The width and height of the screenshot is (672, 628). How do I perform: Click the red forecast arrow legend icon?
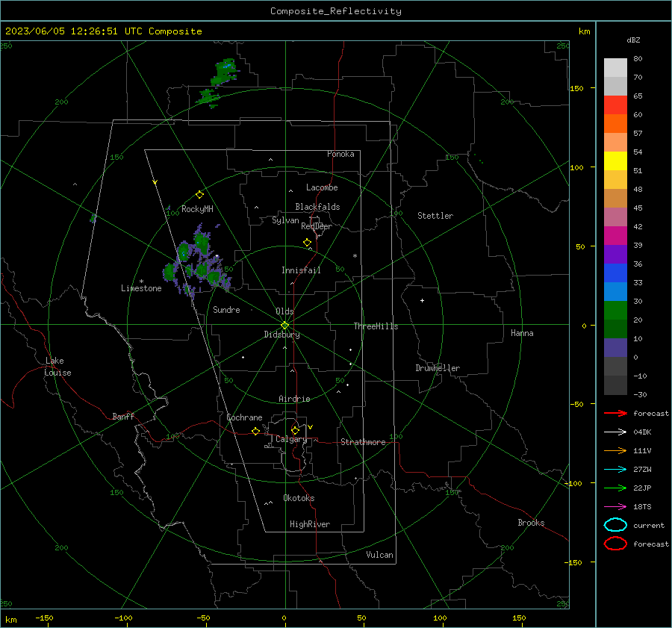coord(615,413)
